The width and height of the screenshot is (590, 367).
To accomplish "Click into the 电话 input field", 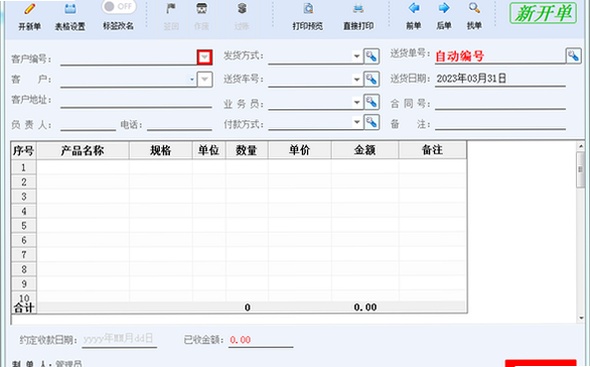I will (x=179, y=124).
